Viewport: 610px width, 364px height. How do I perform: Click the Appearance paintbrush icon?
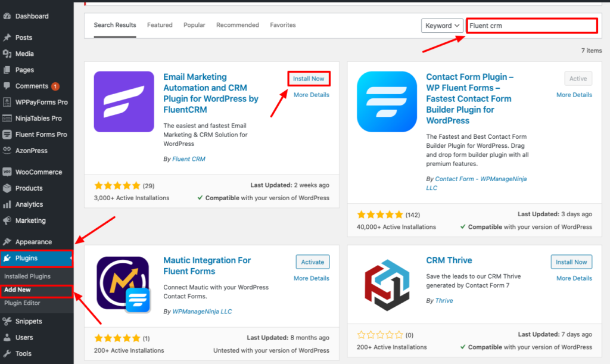pos(7,242)
